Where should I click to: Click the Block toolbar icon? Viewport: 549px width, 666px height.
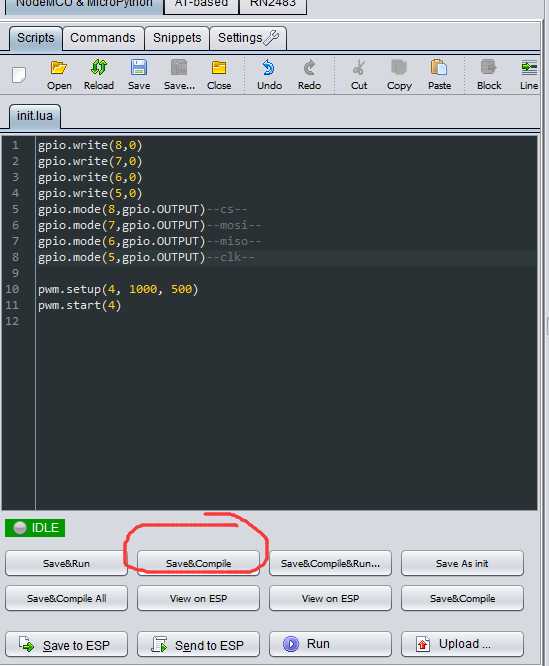coord(489,75)
